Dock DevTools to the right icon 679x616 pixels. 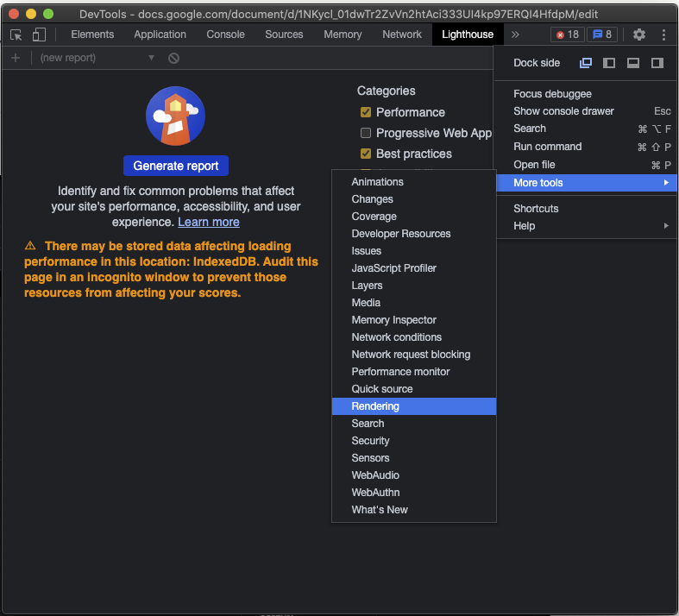(x=657, y=63)
